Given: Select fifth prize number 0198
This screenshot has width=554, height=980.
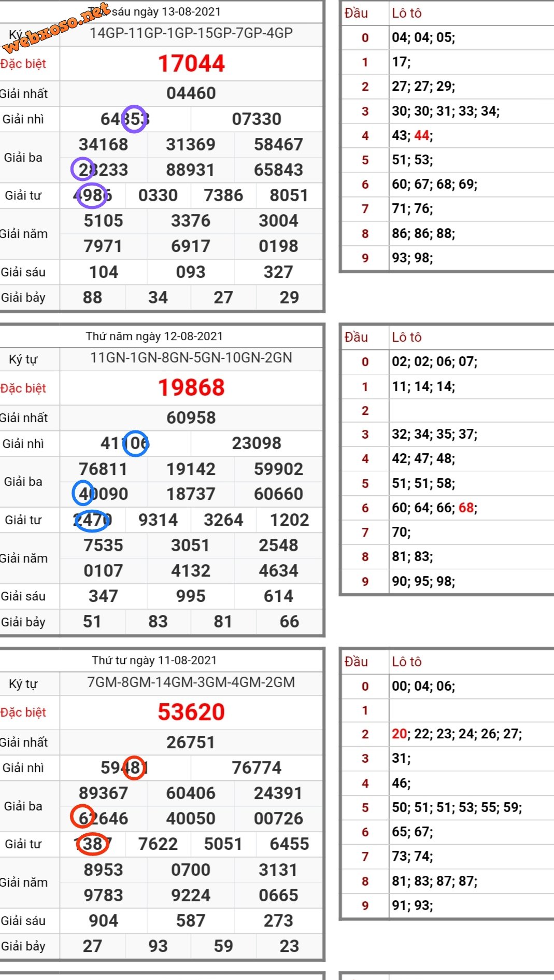Looking at the screenshot, I should point(278,246).
